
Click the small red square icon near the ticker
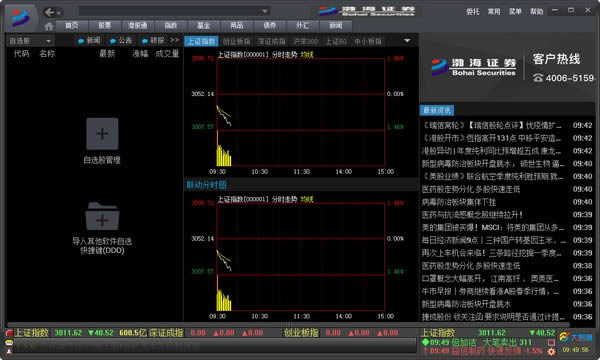(551, 342)
